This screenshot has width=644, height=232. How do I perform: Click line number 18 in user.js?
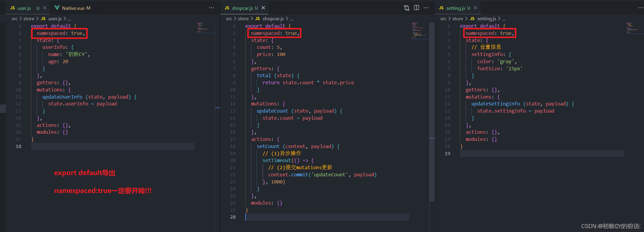[18, 147]
